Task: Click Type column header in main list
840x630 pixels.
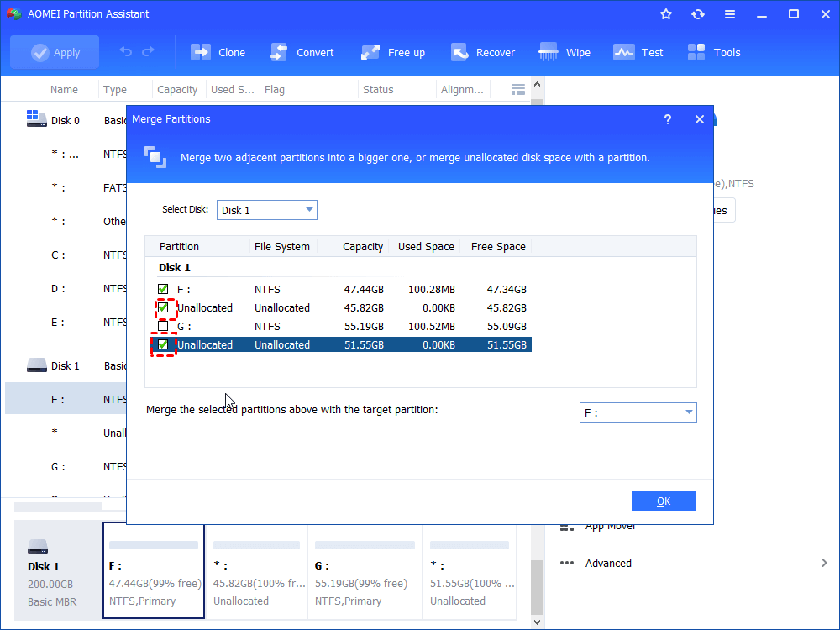Action: click(x=115, y=90)
